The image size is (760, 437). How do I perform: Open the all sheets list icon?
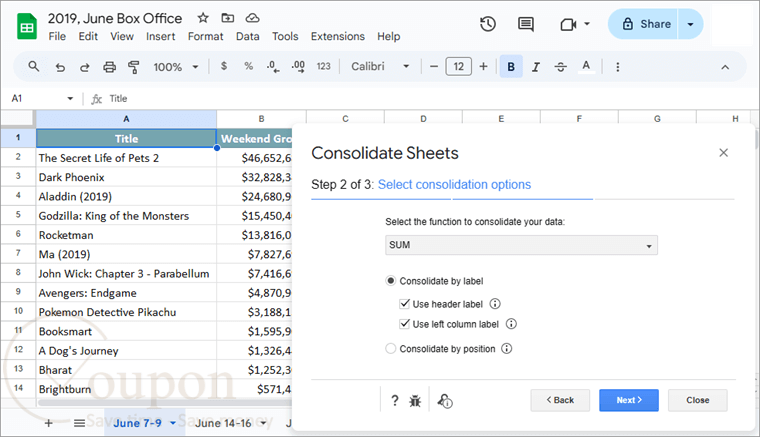pyautogui.click(x=79, y=423)
